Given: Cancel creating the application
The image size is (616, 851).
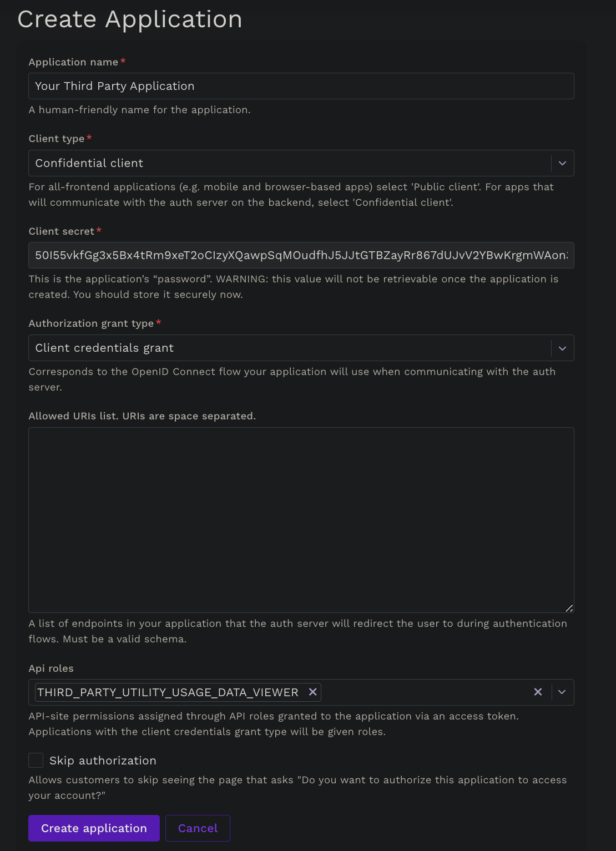Looking at the screenshot, I should [198, 828].
